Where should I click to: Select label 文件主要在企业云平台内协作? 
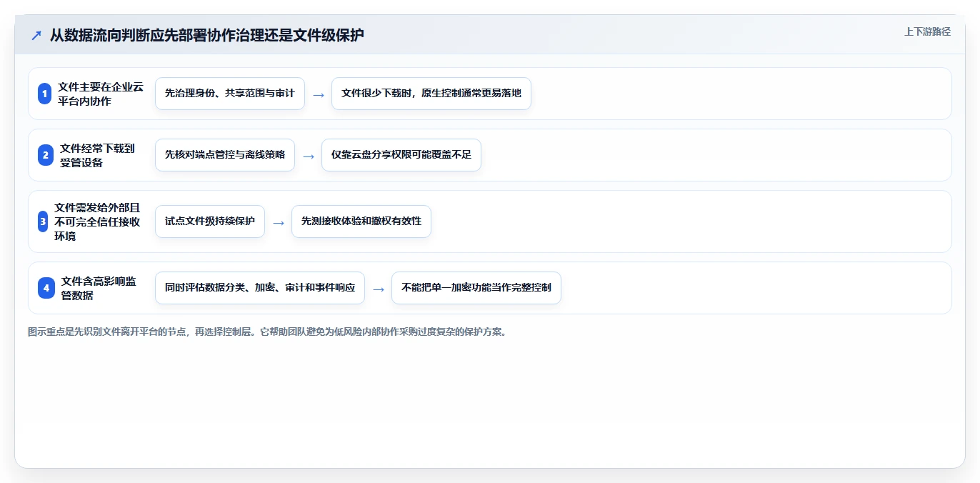point(101,94)
